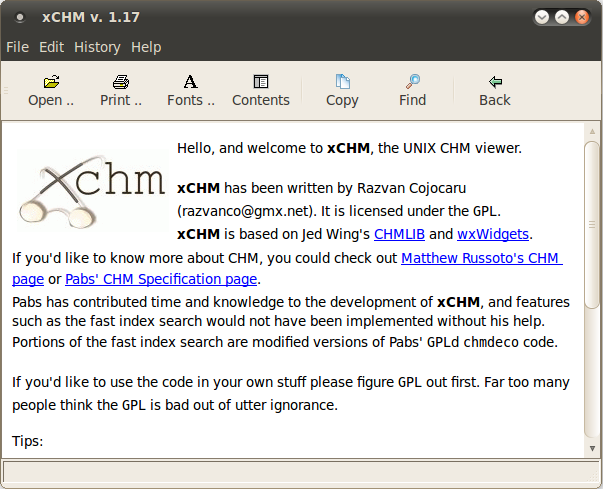Click the Print toolbar icon
The height and width of the screenshot is (489, 603).
pos(121,82)
